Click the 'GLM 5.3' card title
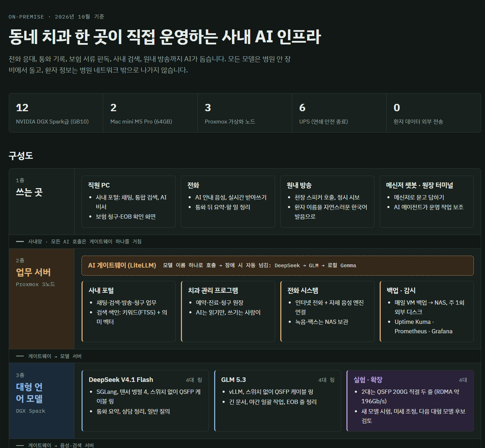The width and height of the screenshot is (485, 448). (x=233, y=380)
